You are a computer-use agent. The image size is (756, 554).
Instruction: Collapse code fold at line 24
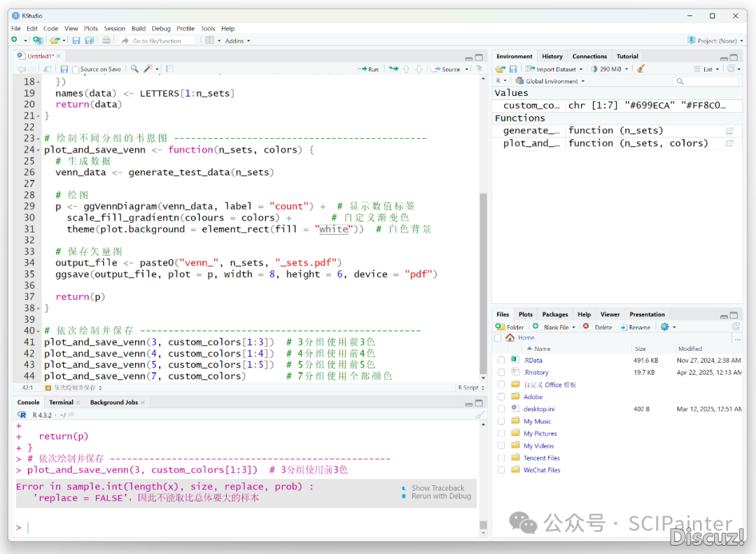[38, 150]
